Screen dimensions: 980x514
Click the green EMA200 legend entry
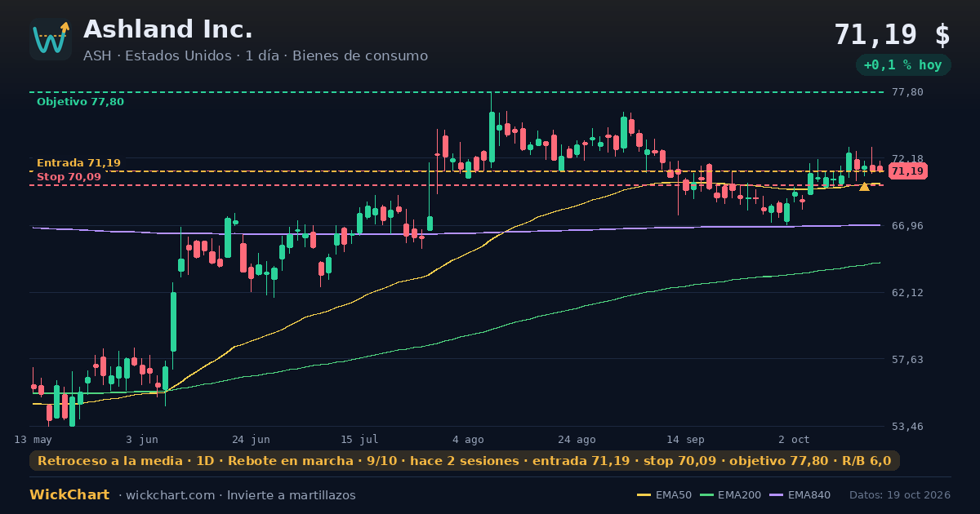[729, 495]
